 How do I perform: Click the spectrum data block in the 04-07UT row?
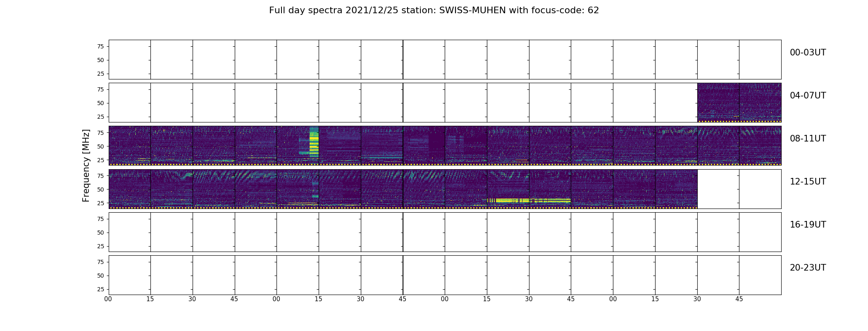click(x=739, y=102)
